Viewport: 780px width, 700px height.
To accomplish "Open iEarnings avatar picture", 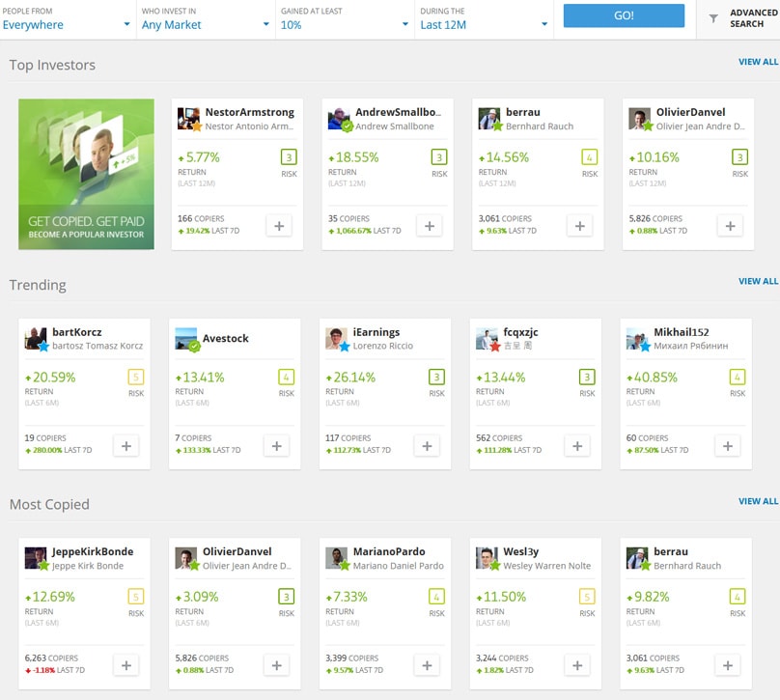I will click(x=336, y=338).
